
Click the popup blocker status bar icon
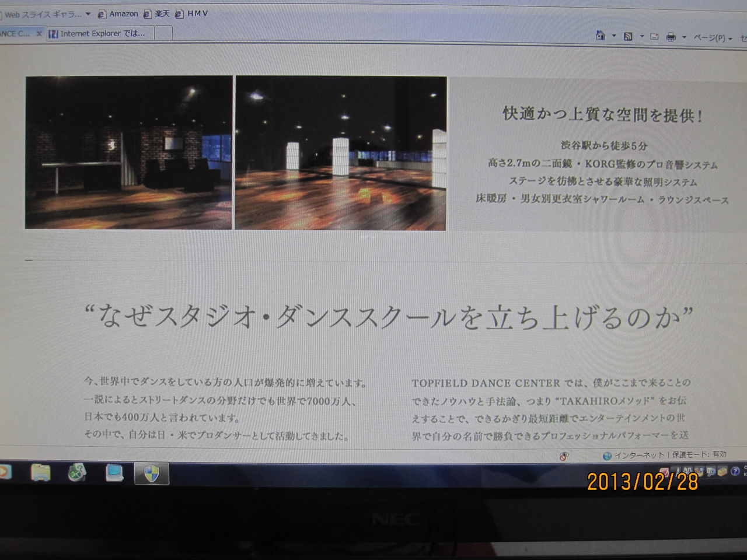pos(564,456)
